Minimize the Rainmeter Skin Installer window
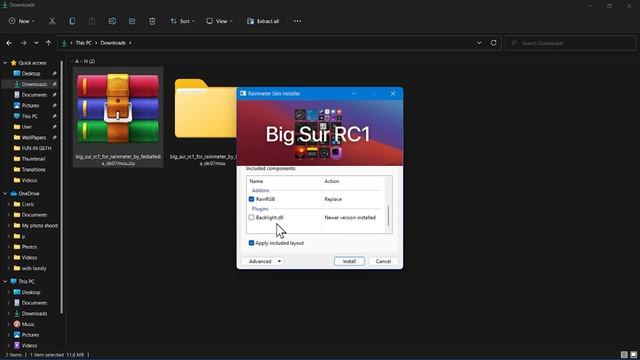This screenshot has width=640, height=360. (353, 93)
